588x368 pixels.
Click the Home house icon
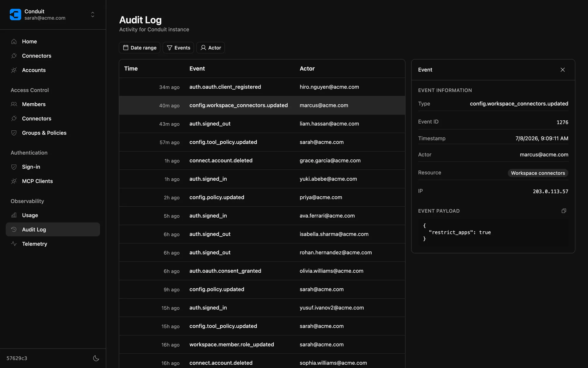pyautogui.click(x=14, y=42)
